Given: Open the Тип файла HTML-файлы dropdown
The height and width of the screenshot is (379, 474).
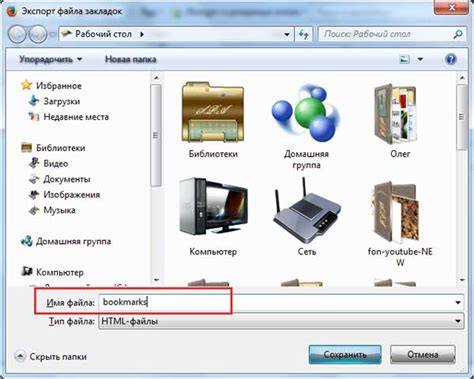Looking at the screenshot, I should (x=281, y=321).
